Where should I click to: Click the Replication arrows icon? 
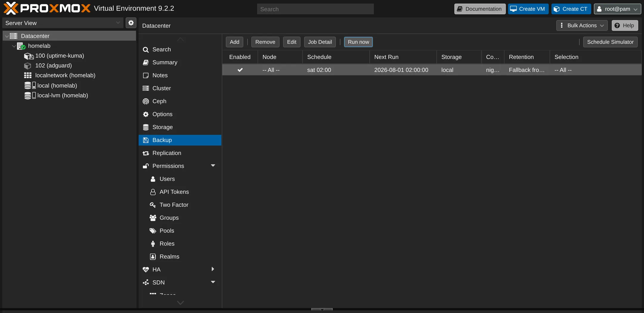coord(146,153)
